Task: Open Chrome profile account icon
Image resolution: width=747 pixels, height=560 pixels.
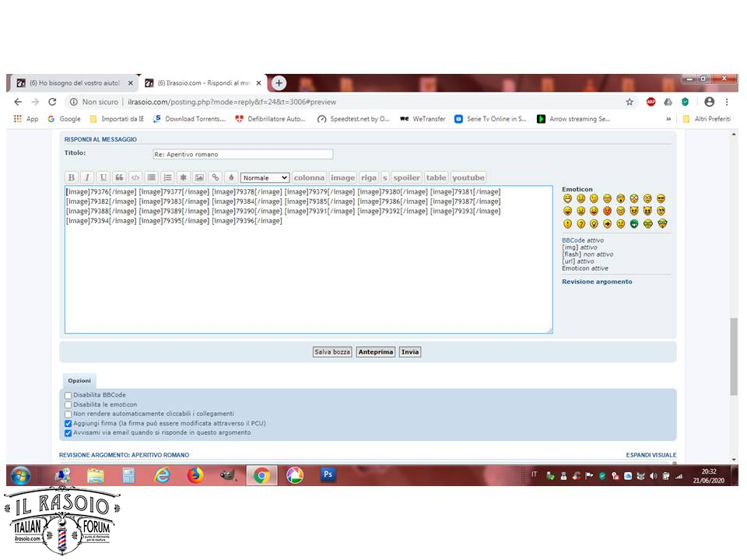Action: 710,102
